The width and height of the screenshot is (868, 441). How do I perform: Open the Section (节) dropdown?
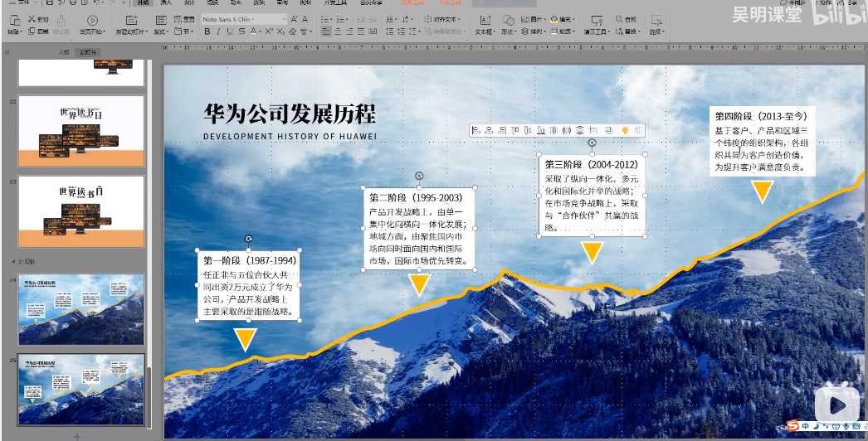pyautogui.click(x=183, y=31)
